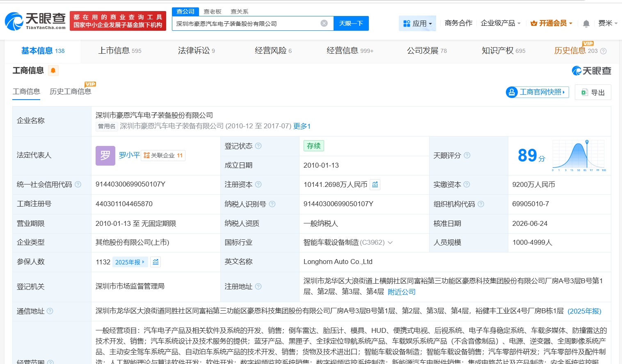Click the 天眼一下 search button
This screenshot has width=622, height=364.
point(351,23)
